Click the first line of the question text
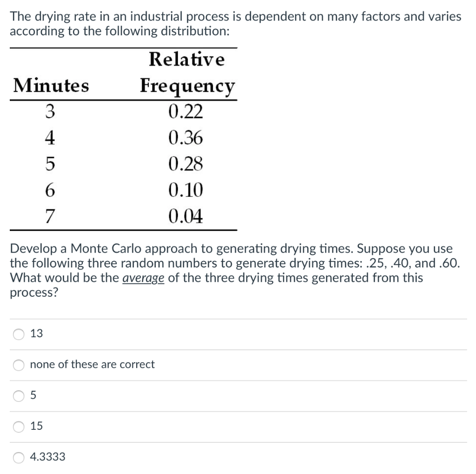Image resolution: width=476 pixels, height=474 pixels. coord(236,16)
